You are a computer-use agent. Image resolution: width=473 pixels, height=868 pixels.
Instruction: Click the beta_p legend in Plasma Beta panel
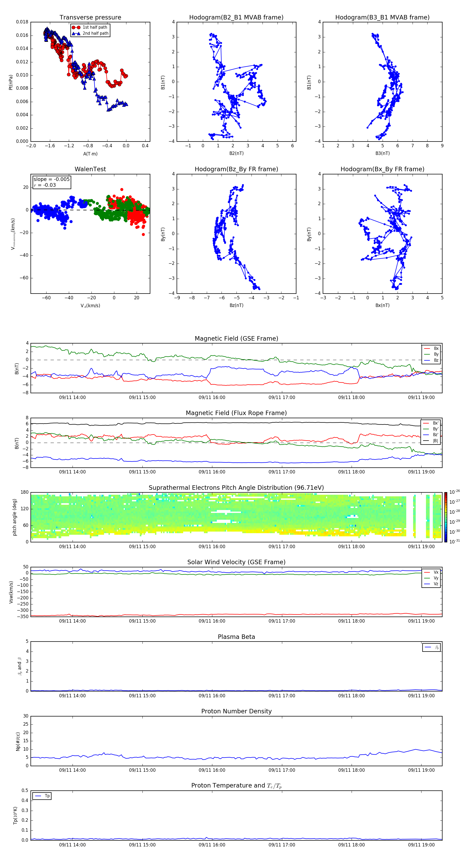click(431, 647)
